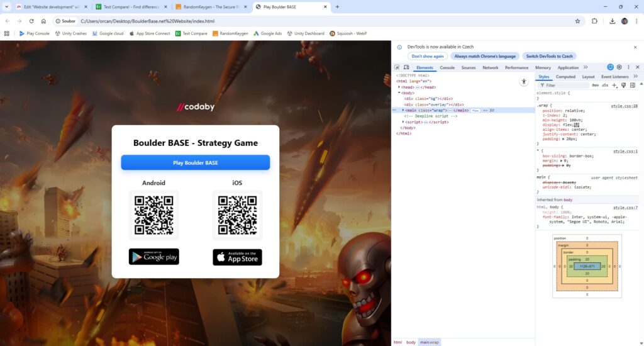Switch to the Console tab
This screenshot has width=644, height=346.
pos(447,67)
